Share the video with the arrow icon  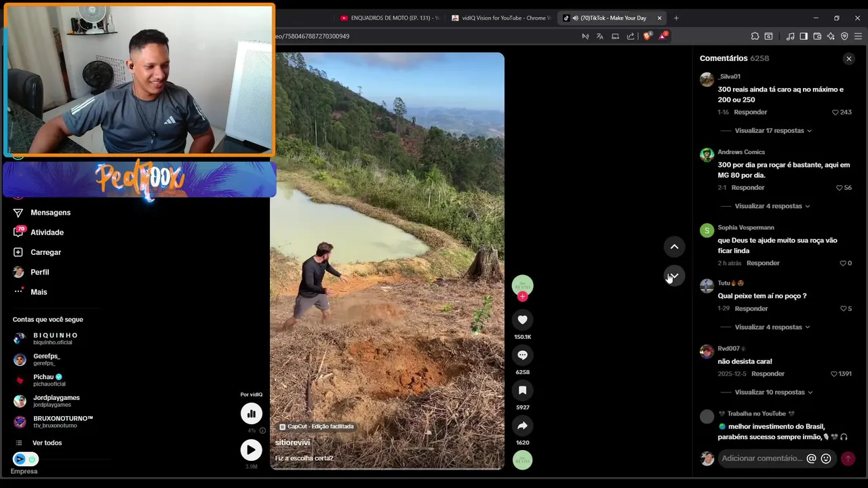pyautogui.click(x=522, y=426)
